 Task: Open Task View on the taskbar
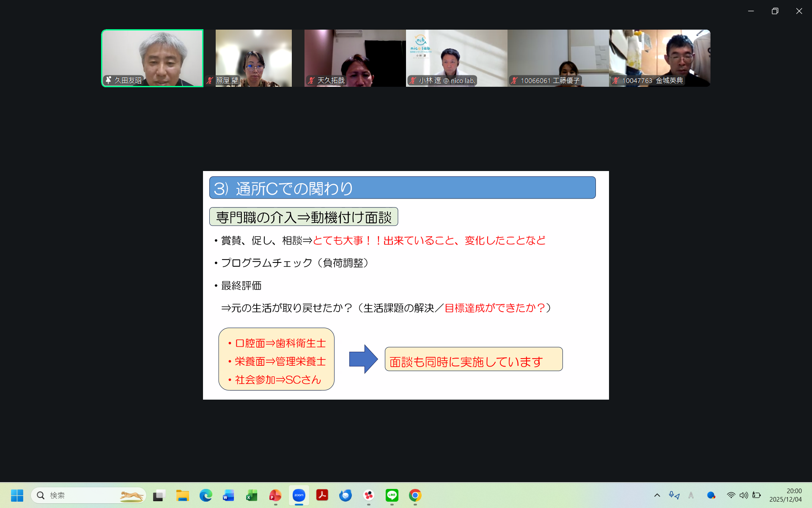pyautogui.click(x=159, y=495)
